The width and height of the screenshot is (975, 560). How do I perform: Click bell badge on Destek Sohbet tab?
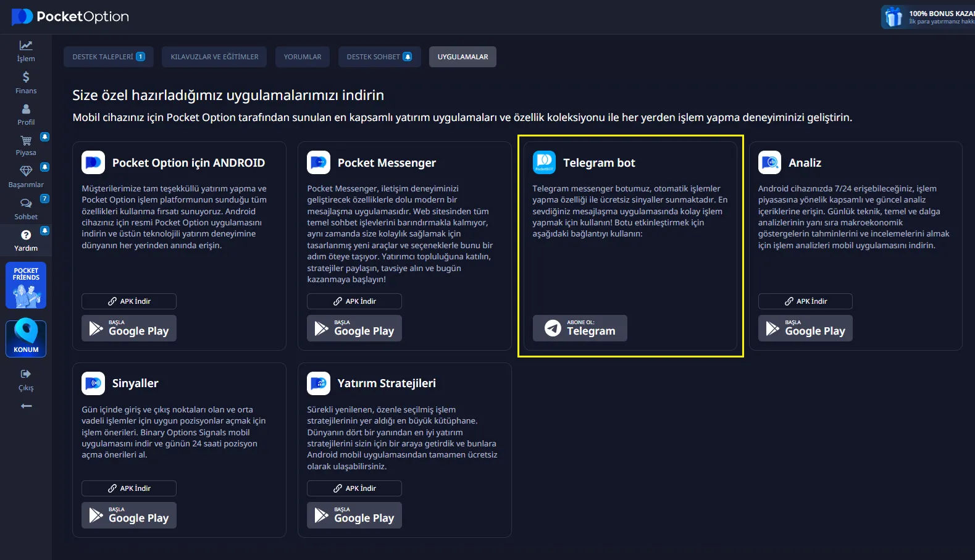click(408, 57)
